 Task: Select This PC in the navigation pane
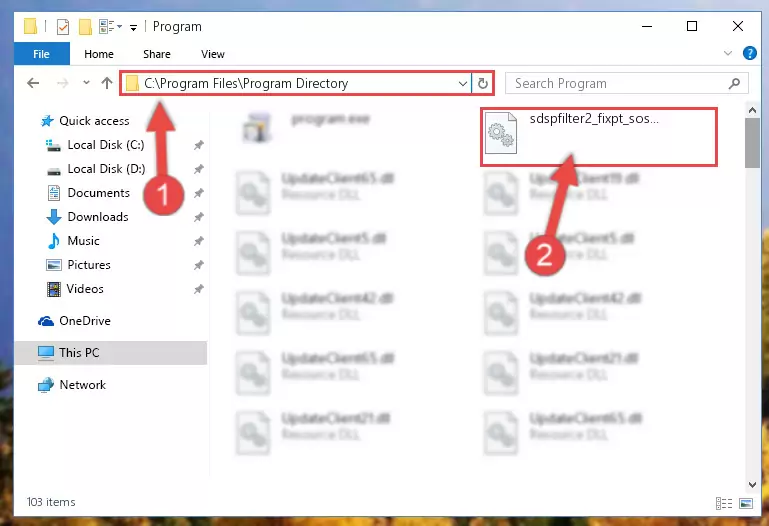(111, 352)
